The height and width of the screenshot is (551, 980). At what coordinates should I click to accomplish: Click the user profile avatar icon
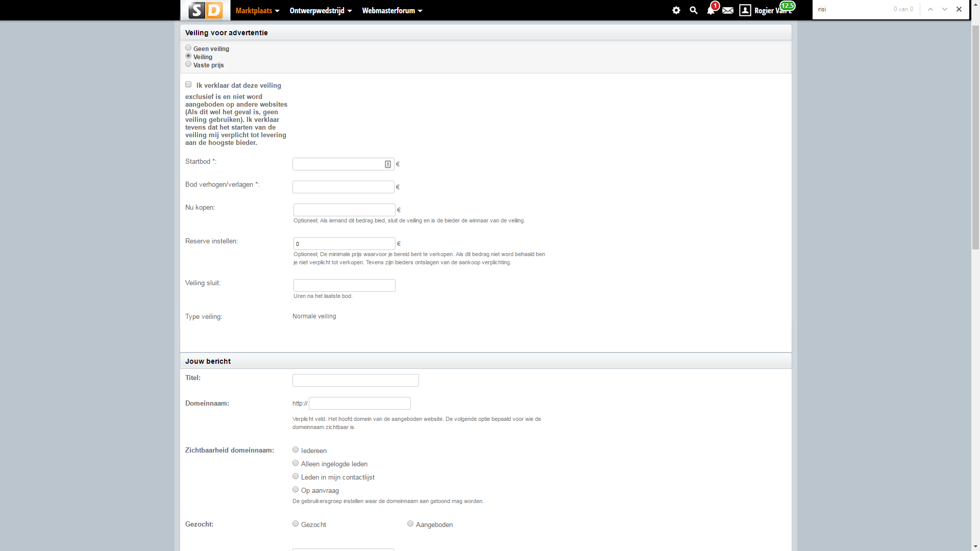(745, 10)
